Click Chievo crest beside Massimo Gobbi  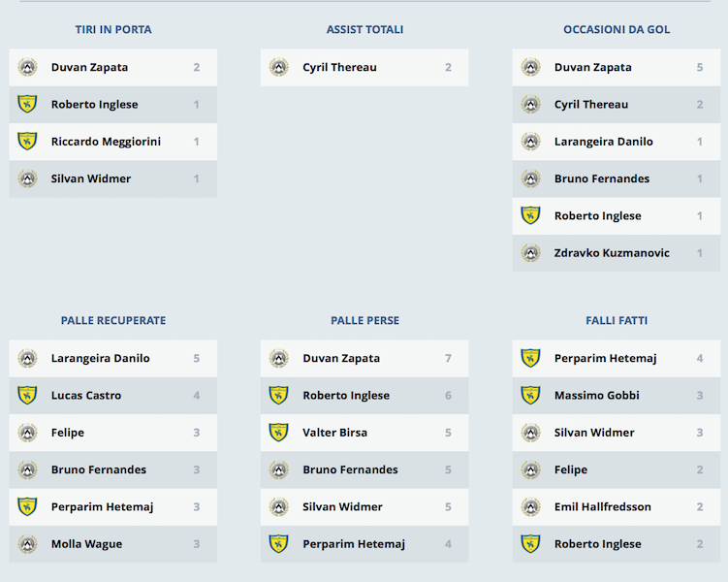coord(530,396)
